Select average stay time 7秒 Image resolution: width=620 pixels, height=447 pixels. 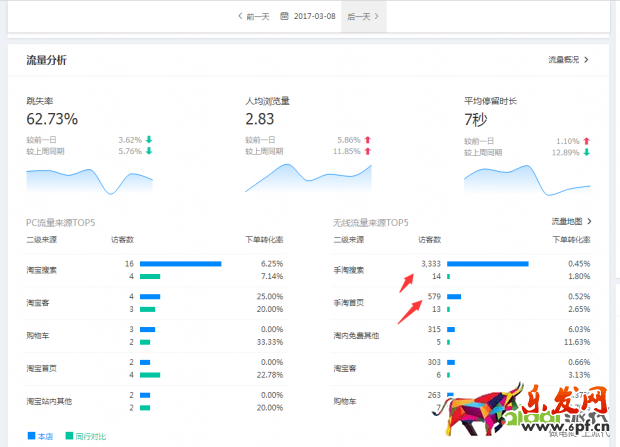click(x=475, y=119)
